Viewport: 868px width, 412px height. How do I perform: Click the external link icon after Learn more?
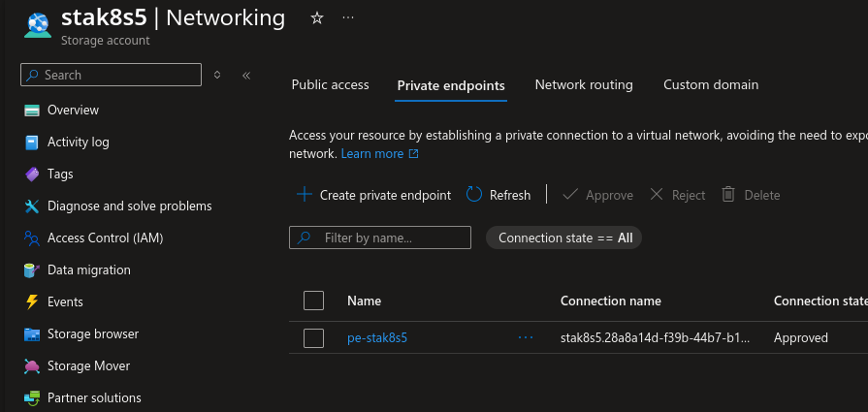(413, 154)
